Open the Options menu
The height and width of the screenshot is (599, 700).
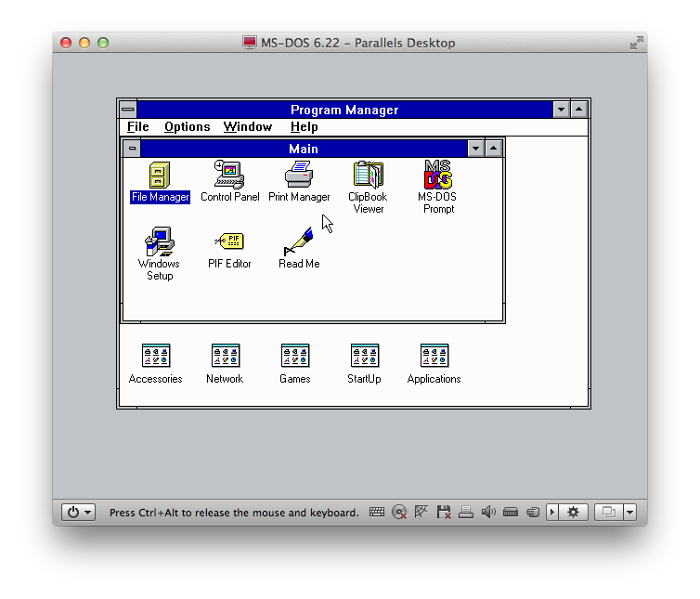(x=187, y=127)
